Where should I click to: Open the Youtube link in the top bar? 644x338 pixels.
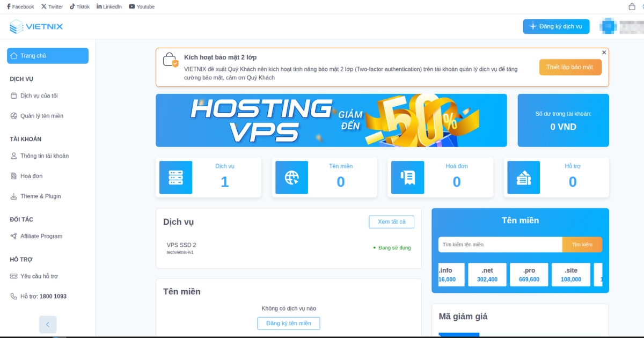(x=141, y=6)
